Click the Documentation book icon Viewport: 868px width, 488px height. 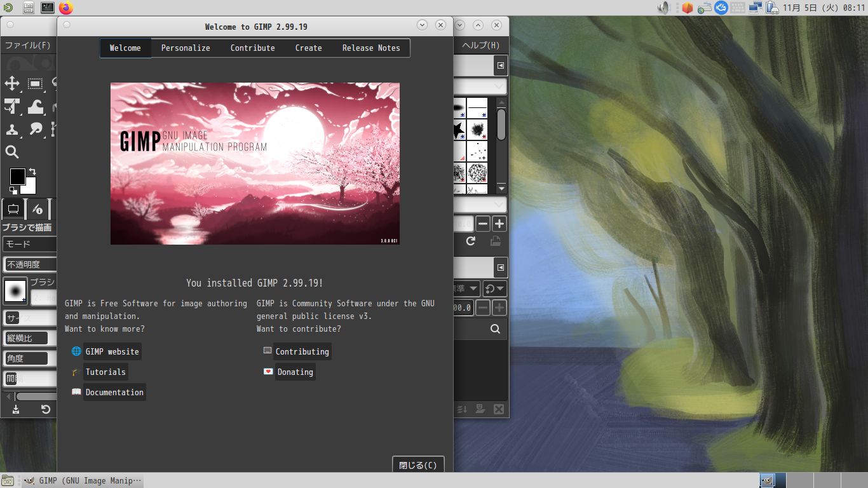(x=76, y=392)
